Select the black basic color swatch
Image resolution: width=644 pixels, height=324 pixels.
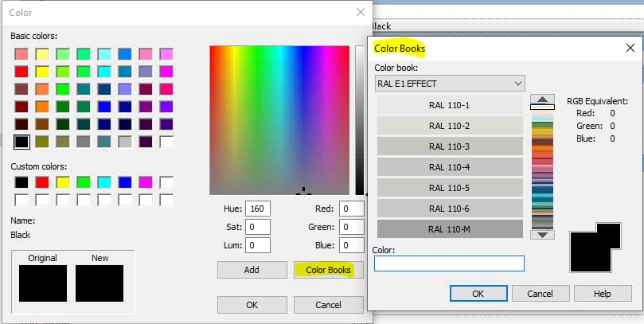21,142
